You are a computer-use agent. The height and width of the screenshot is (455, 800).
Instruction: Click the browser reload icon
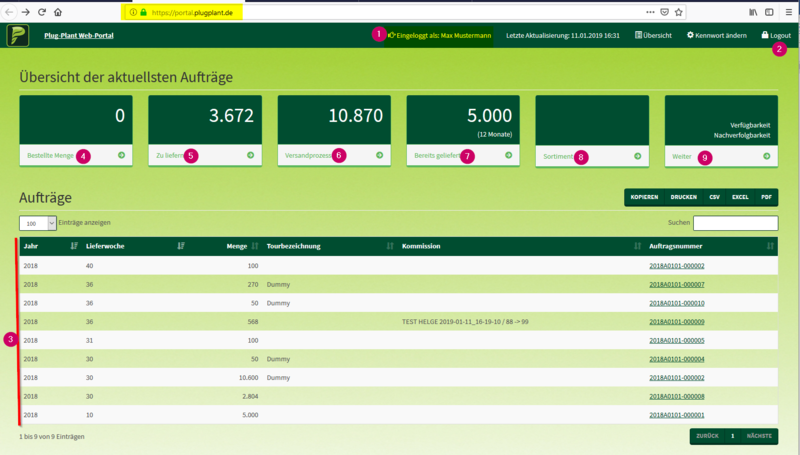click(x=40, y=12)
